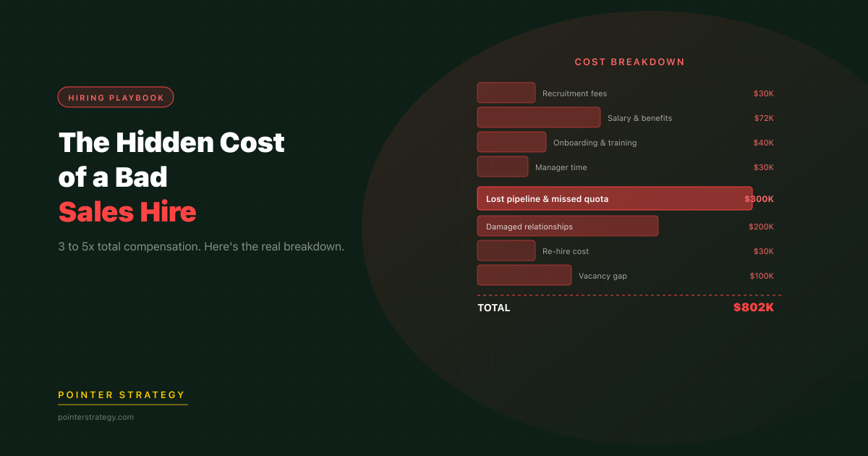Image resolution: width=868 pixels, height=456 pixels.
Task: Select the Salary & benefits bar
Action: pos(539,117)
